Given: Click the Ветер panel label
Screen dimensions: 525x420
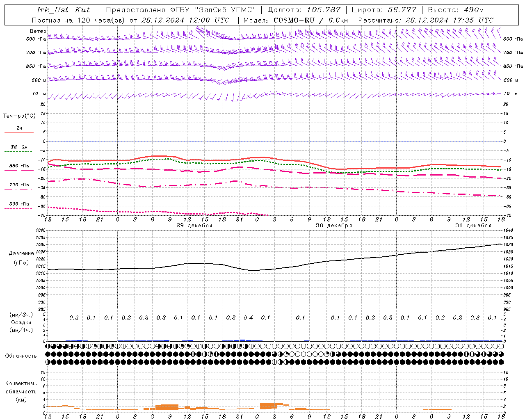Looking at the screenshot, I should [x=38, y=31].
